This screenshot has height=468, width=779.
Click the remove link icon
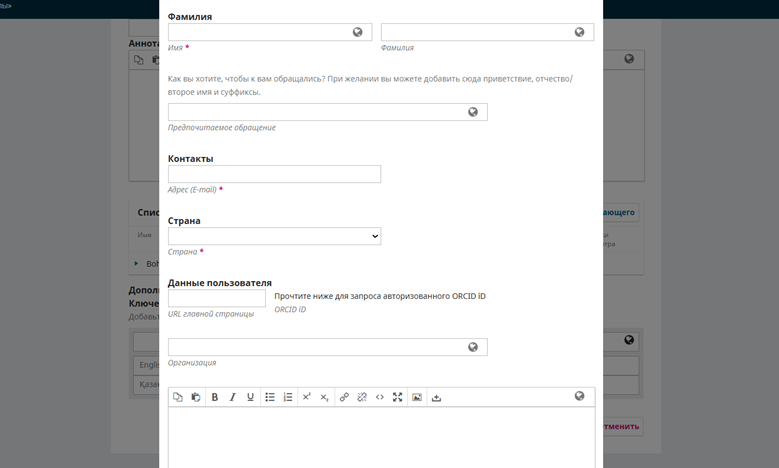tap(362, 397)
